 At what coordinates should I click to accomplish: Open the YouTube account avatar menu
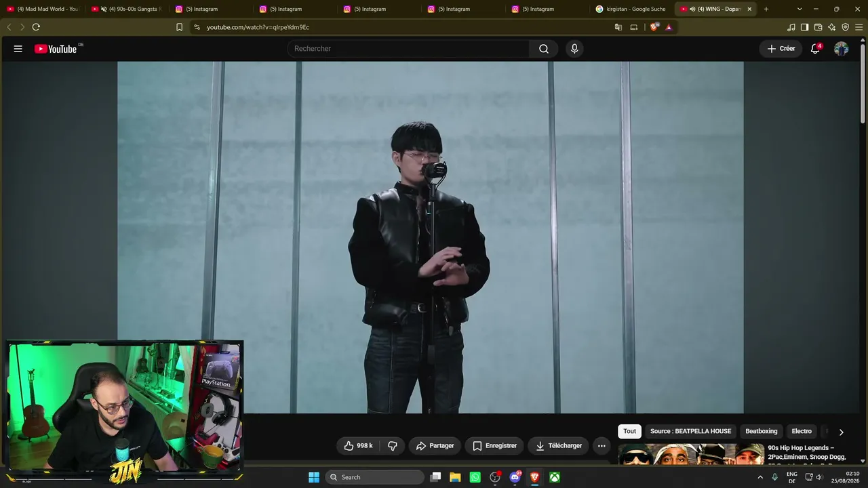(x=841, y=49)
